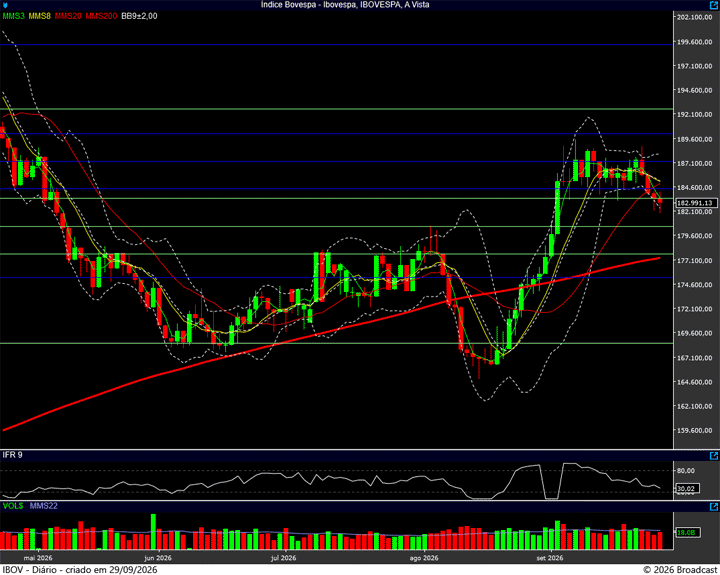Select the BB9±2,00 Bollinger Bands label
The height and width of the screenshot is (575, 720).
point(139,16)
